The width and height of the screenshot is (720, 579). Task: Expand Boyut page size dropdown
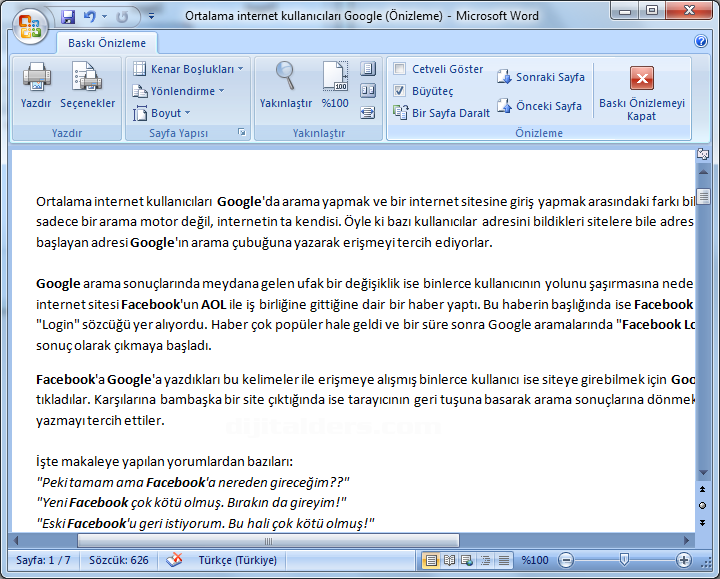161,113
